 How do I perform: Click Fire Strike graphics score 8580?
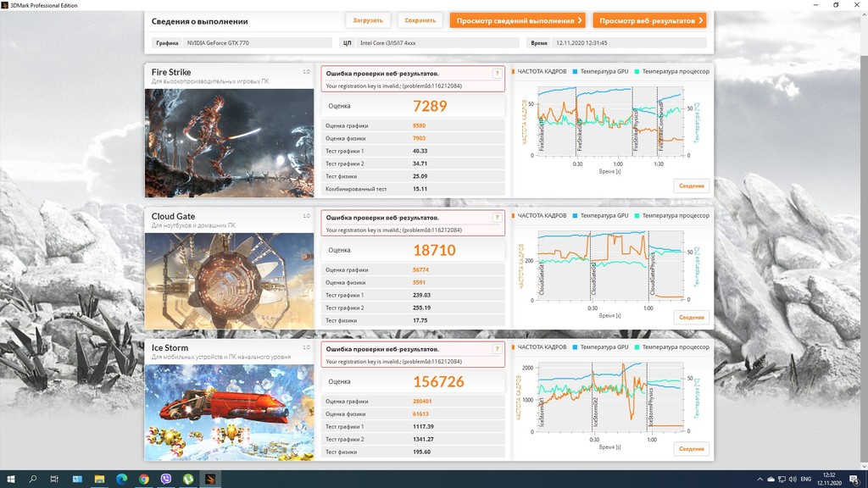point(419,125)
